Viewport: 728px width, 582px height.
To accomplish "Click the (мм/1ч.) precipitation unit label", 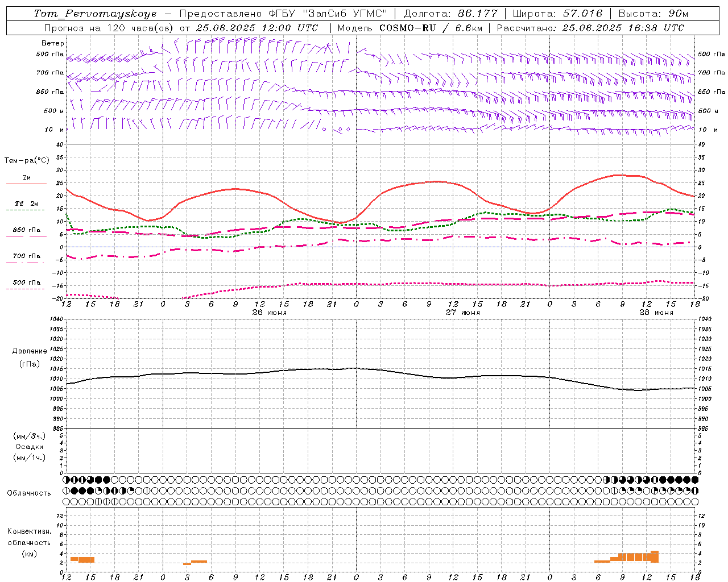I will (30, 458).
